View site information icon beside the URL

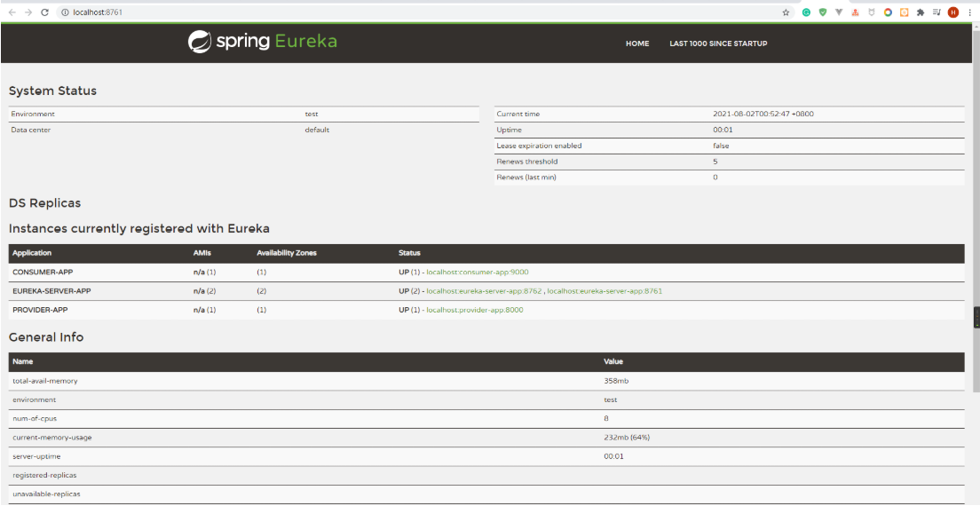[64, 12]
